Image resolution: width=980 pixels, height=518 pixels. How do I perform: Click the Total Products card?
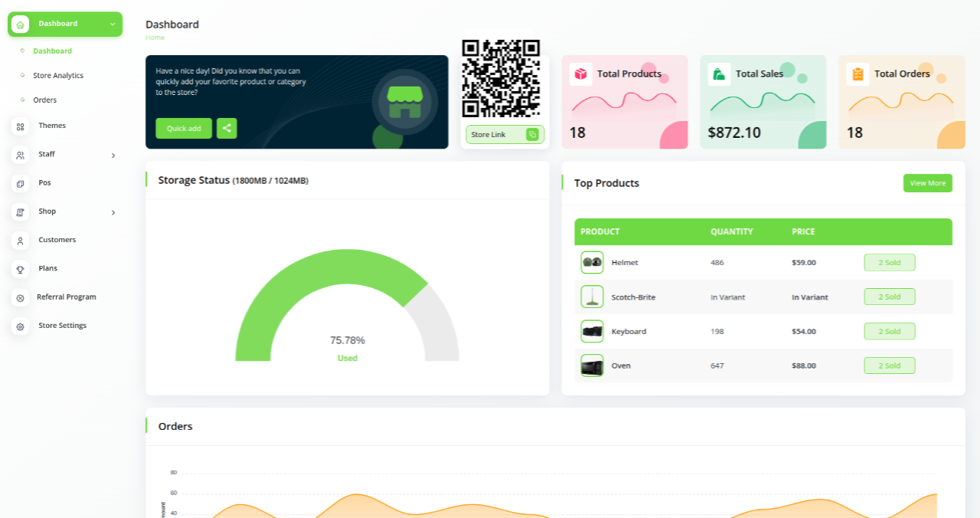click(x=625, y=102)
